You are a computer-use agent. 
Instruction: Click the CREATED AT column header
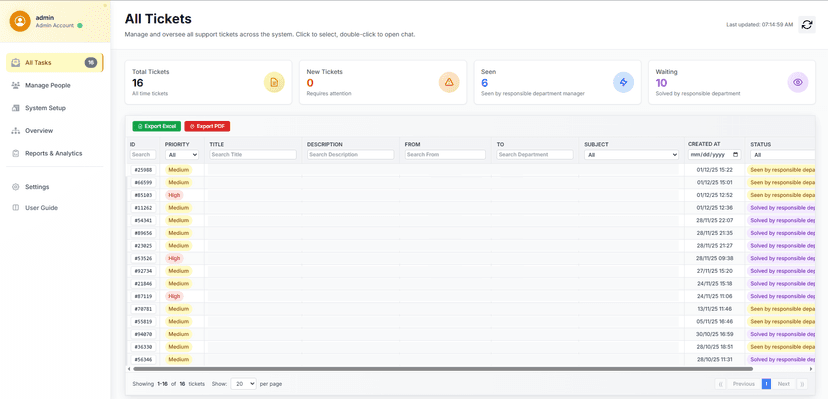click(x=704, y=144)
